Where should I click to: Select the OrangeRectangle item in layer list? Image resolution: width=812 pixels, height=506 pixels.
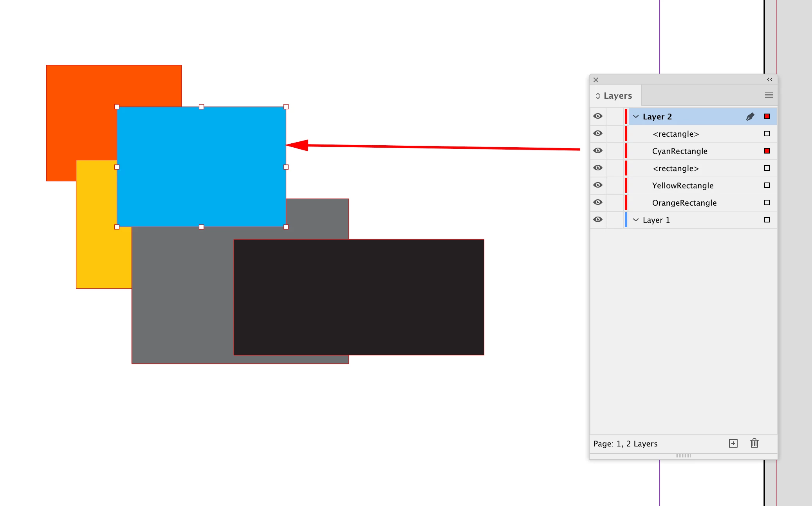[684, 203]
